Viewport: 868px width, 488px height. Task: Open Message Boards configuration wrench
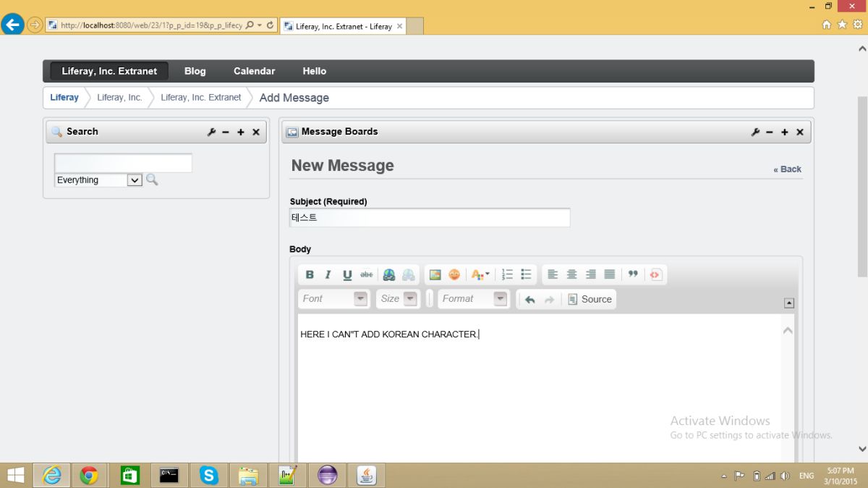(755, 132)
